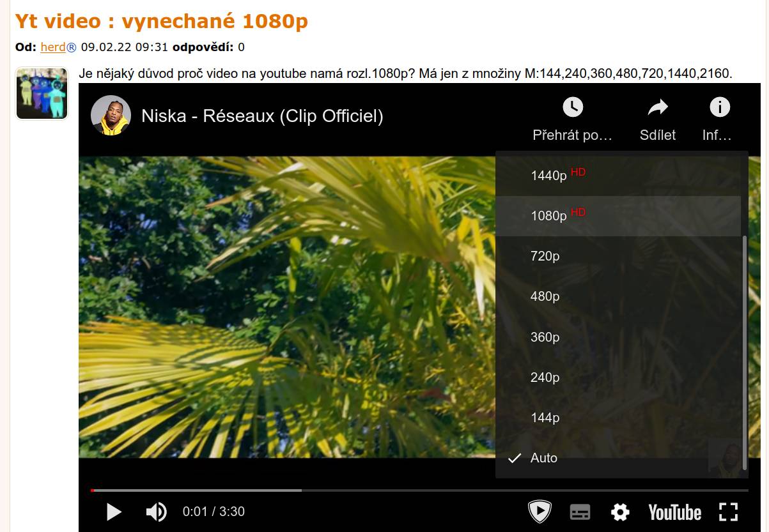Select 1080p HD quality
The image size is (769, 532).
click(618, 216)
